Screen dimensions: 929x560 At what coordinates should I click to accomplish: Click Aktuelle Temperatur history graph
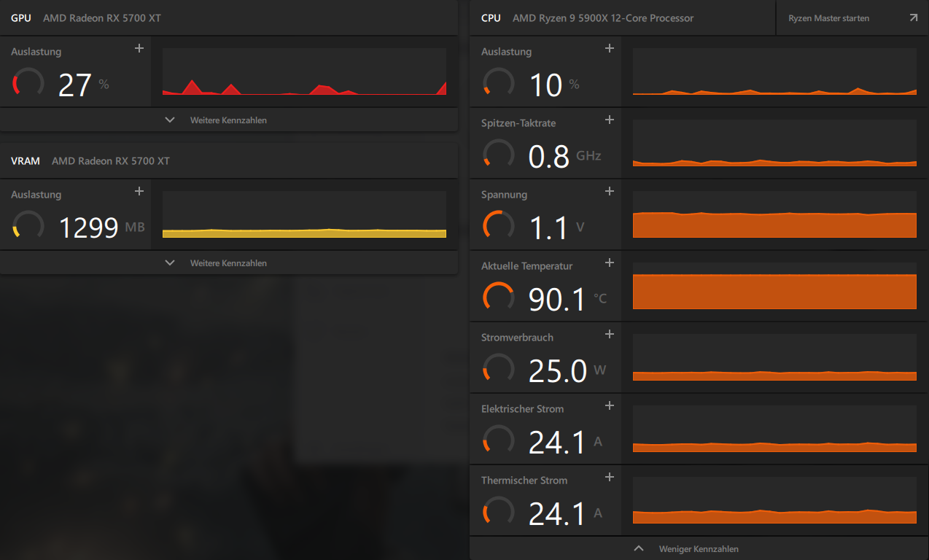pos(774,286)
